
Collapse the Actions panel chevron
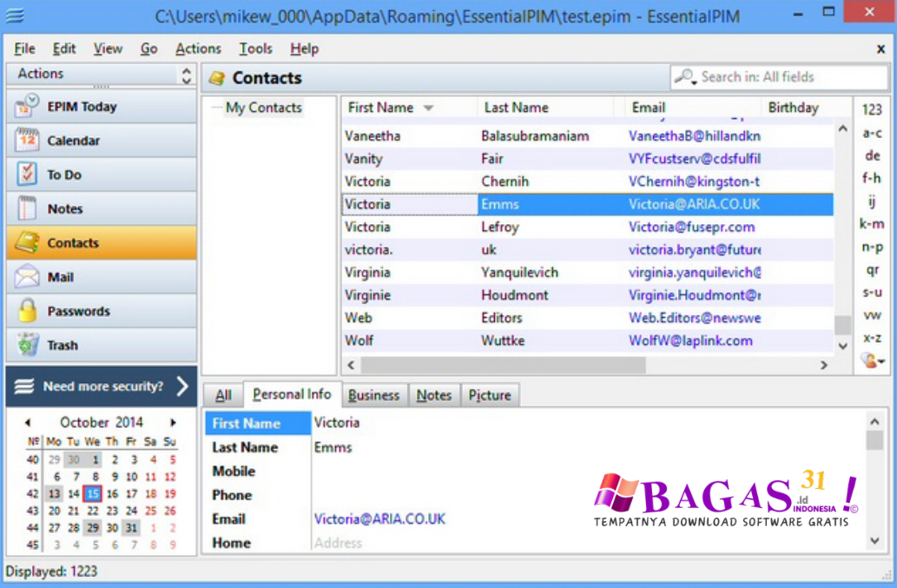(x=187, y=75)
